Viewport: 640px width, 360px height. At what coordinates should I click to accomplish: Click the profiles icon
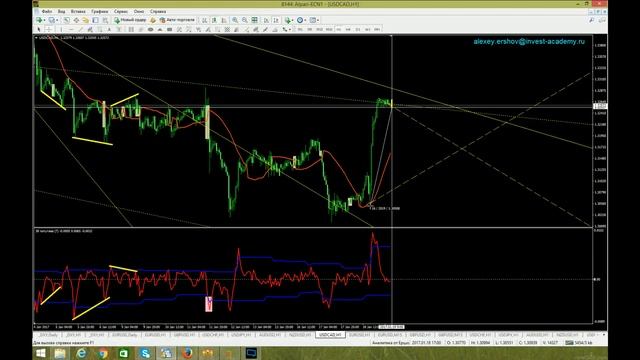click(52, 20)
